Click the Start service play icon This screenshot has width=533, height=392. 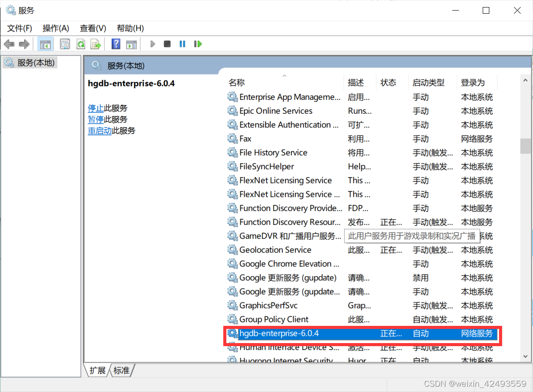pos(153,44)
